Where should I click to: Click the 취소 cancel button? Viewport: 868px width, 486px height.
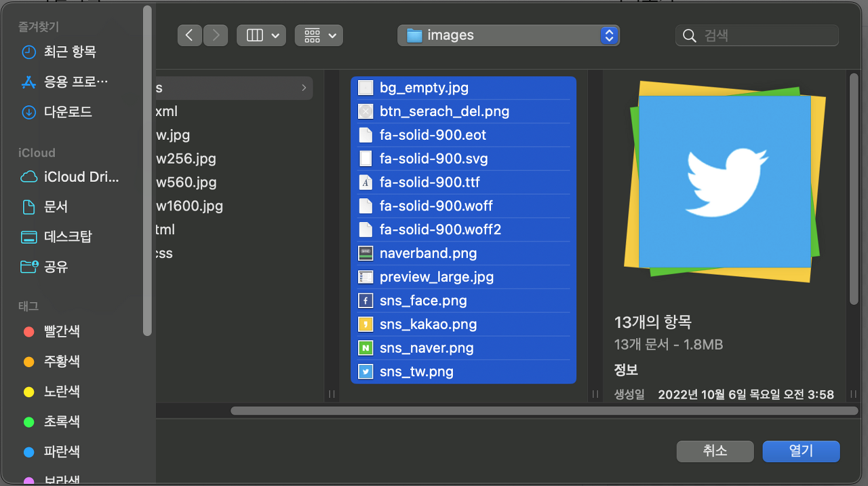(715, 451)
